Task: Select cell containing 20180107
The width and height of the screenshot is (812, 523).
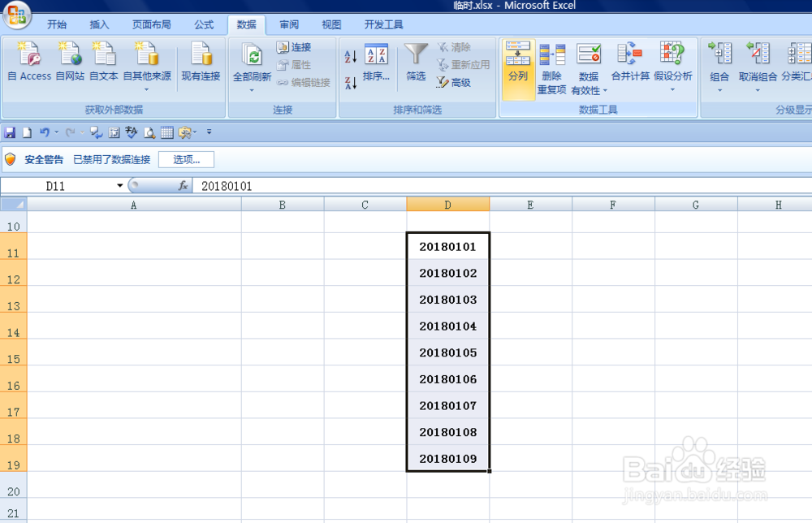Action: pos(448,405)
